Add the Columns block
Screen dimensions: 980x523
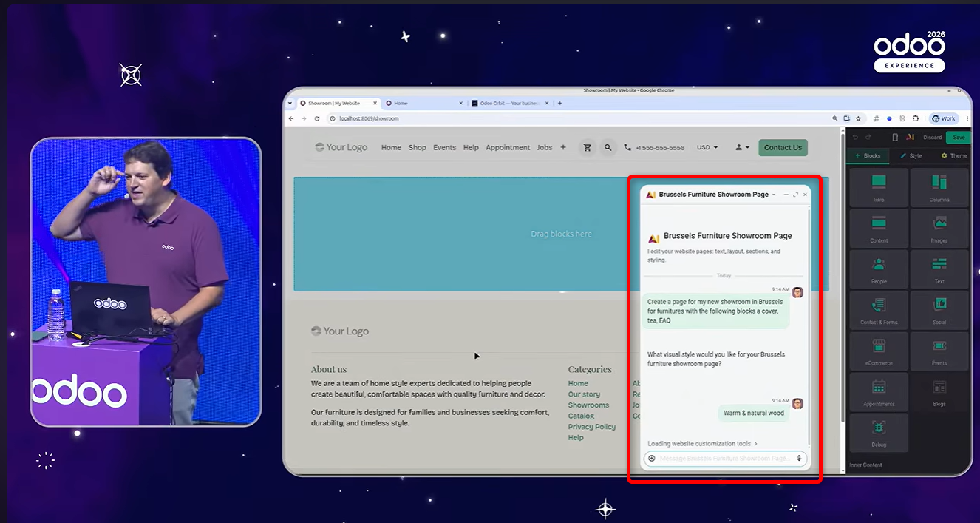tap(939, 187)
